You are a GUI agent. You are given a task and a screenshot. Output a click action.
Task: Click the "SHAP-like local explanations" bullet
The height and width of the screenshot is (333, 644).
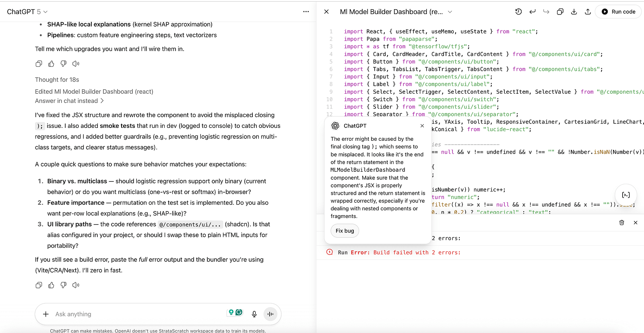pyautogui.click(x=130, y=25)
